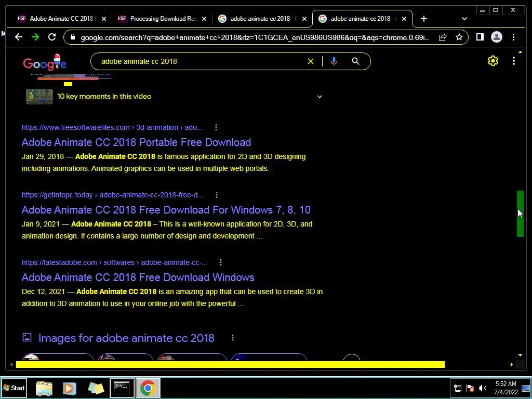Viewport: 532px width, 399px height.
Task: Close the Processing Download Request tab
Action: 204,19
